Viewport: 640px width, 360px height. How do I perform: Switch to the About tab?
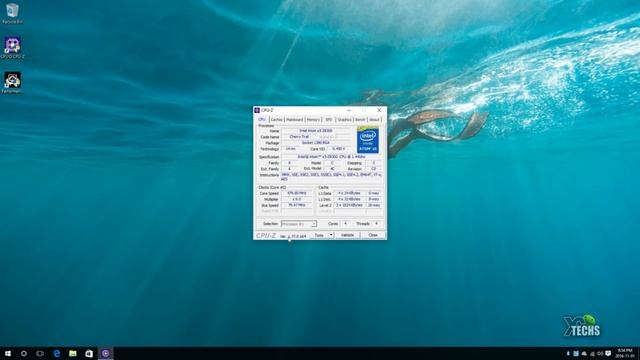tap(374, 120)
